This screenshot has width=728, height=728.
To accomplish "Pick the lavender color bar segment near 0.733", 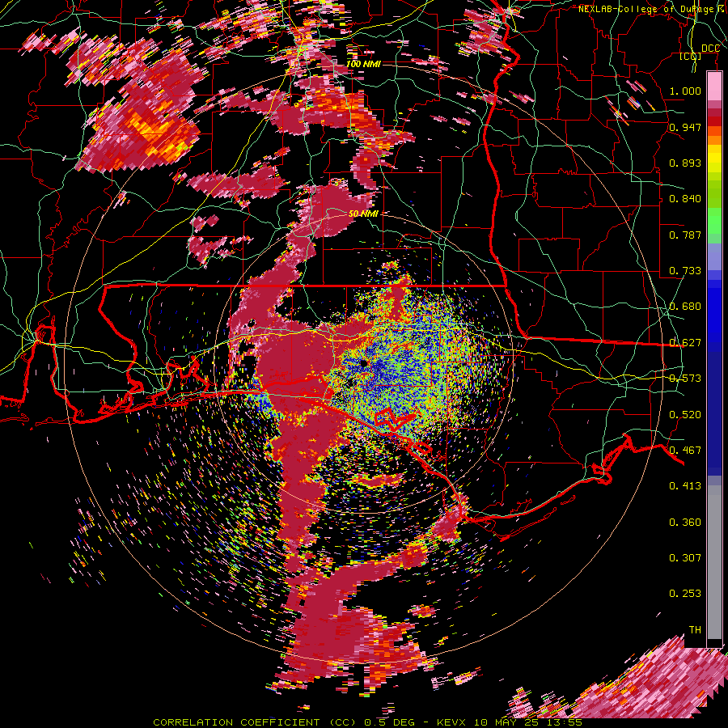I will (x=714, y=256).
